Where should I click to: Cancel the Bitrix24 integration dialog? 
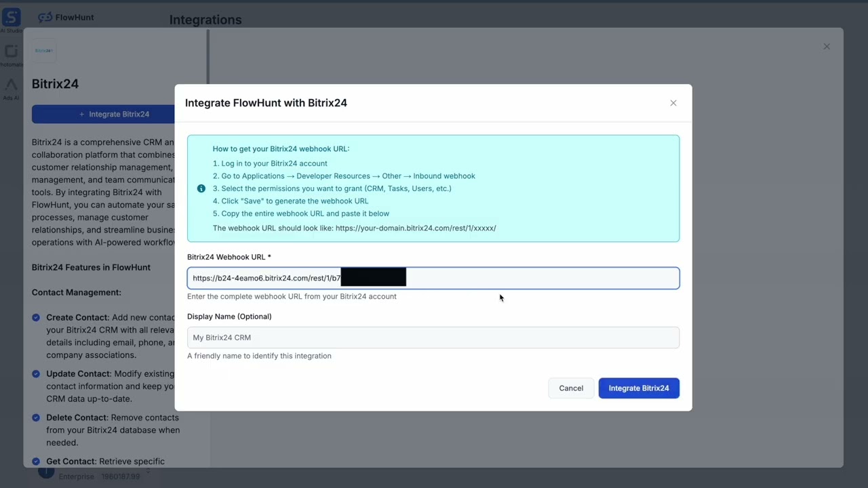click(571, 388)
